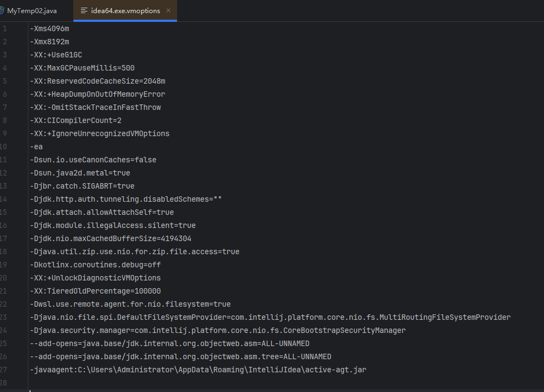The height and width of the screenshot is (392, 544).
Task: Click the CoreBootstrapSecurityManager line
Action: (x=218, y=330)
